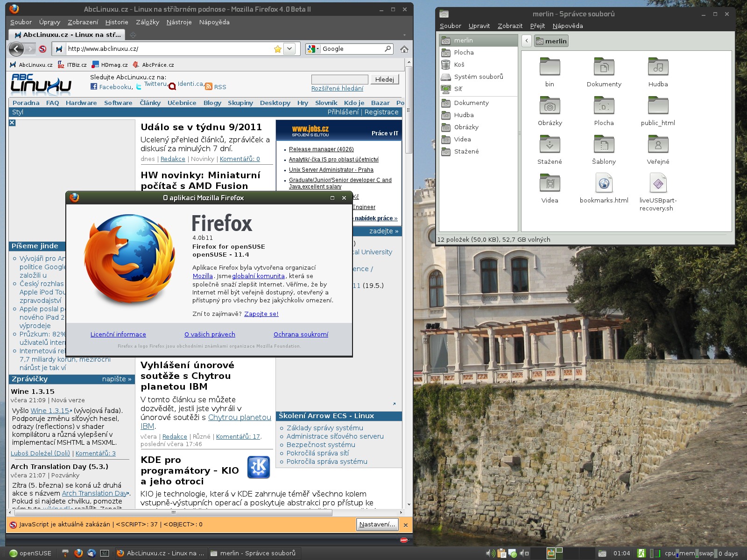Select Koš in the file manager sidebar

click(459, 65)
